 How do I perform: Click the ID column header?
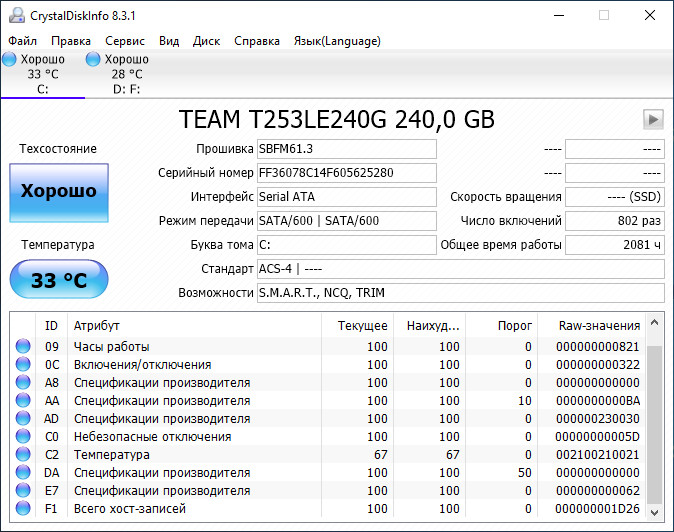(x=51, y=326)
